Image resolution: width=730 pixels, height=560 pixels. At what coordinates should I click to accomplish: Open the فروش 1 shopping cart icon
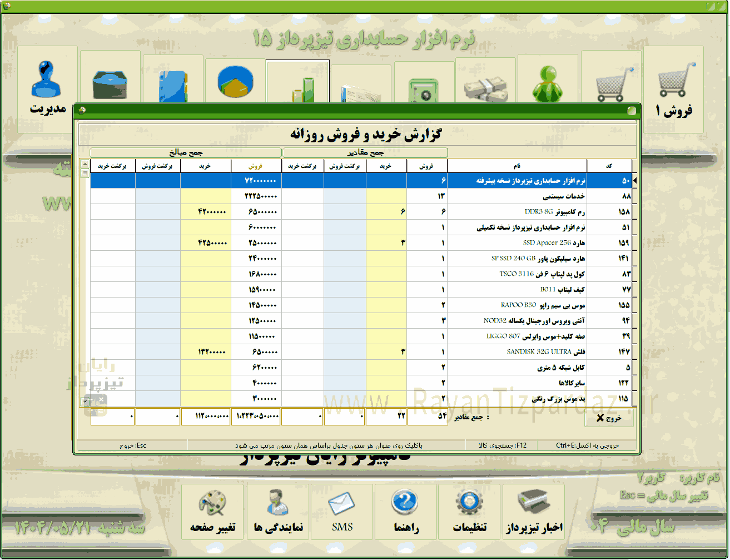click(x=673, y=89)
